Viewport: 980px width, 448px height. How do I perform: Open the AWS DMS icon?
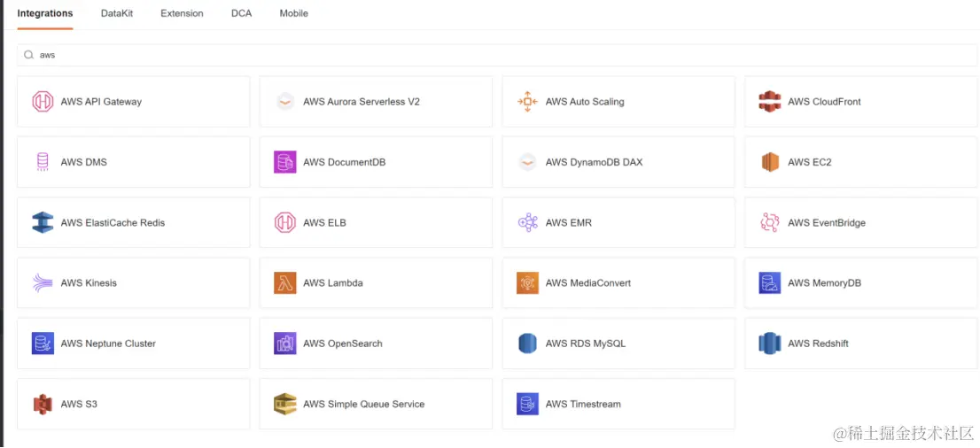[43, 162]
